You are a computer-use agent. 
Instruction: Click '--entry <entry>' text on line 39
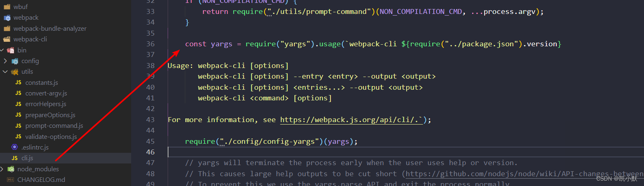[x=325, y=76]
